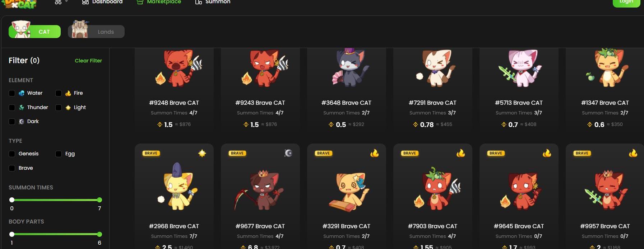Screen dimensions: 644x249
Task: Switch to the Lands tab
Action: pyautogui.click(x=96, y=32)
